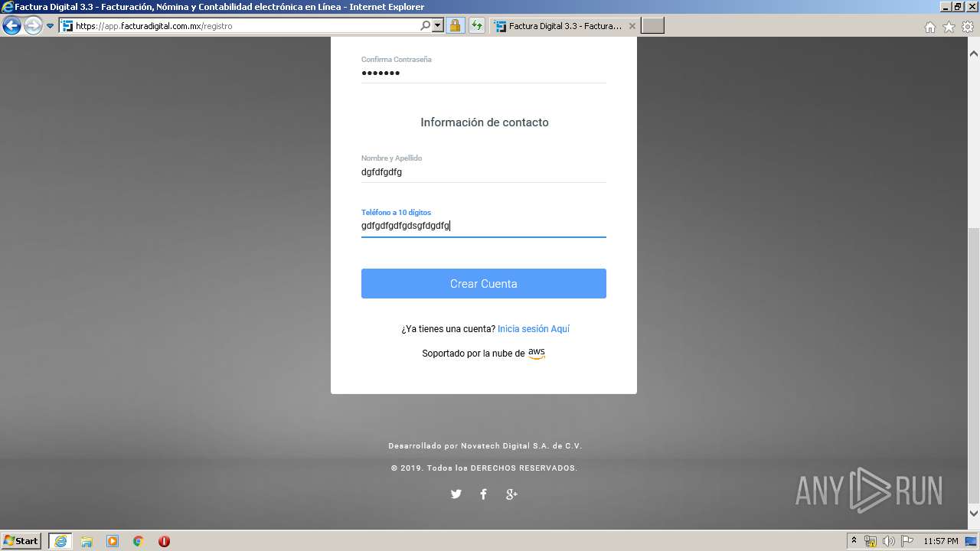Click the browser Forward arrow button
Viewport: 980px width, 551px height.
click(33, 26)
